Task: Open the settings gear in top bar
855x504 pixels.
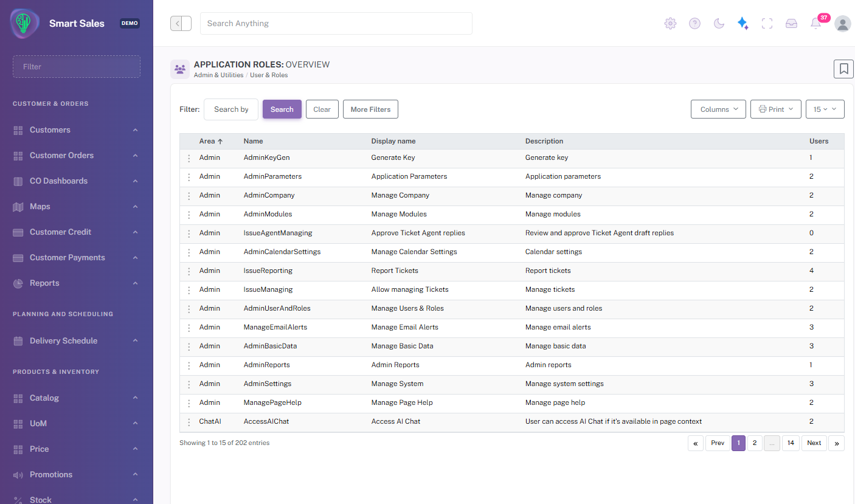Action: [670, 24]
